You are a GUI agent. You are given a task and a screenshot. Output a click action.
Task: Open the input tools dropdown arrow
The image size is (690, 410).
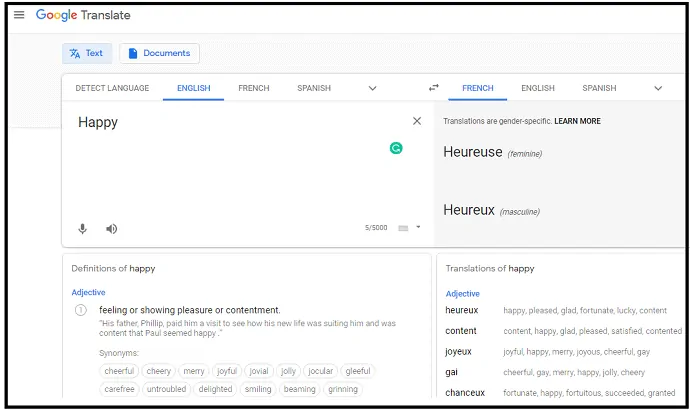tap(418, 227)
